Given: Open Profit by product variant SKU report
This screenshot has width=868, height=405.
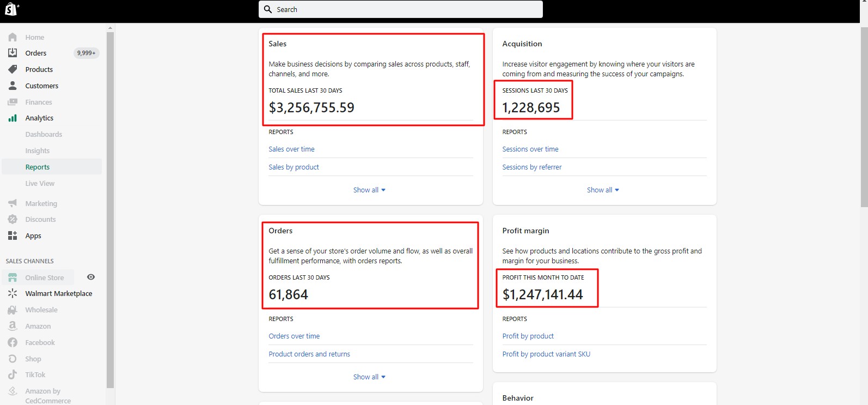Looking at the screenshot, I should (x=546, y=354).
